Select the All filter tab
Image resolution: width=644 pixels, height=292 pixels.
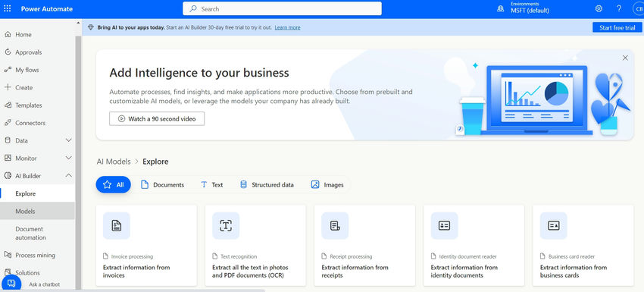114,184
